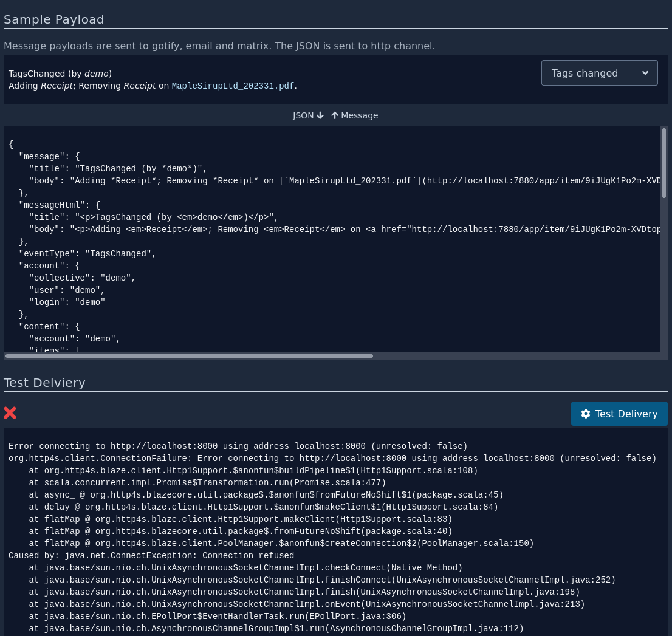Click the red X failure status icon
672x636 pixels.
pyautogui.click(x=10, y=413)
